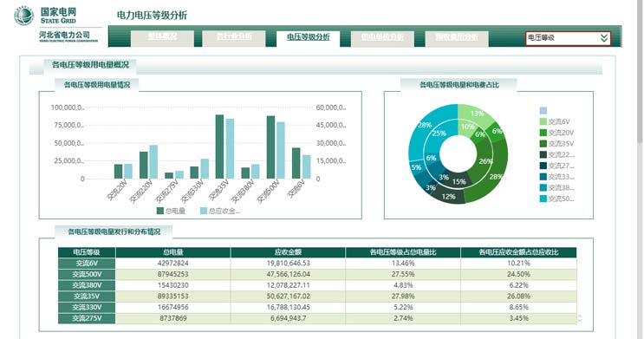This screenshot has width=644, height=339.
Task: Click the 交流27... legend color swatch
Action: click(543, 166)
